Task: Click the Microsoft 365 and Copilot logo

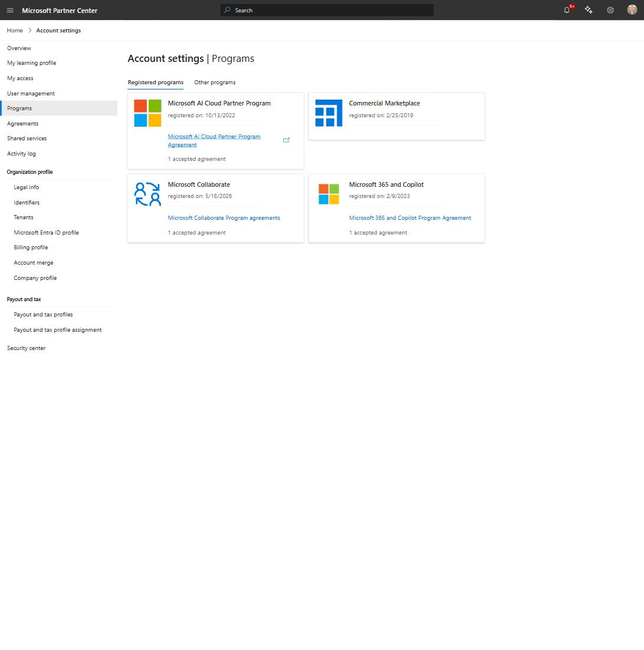Action: (328, 194)
